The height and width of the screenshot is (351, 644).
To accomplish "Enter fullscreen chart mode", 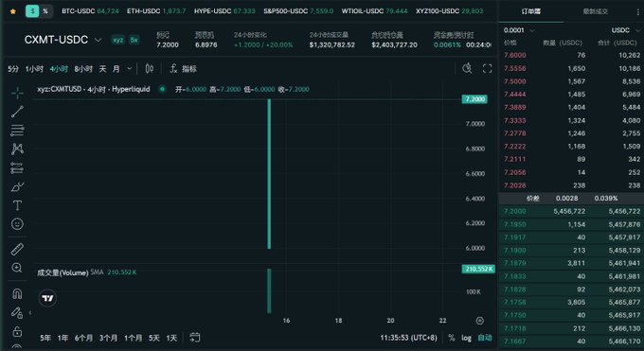I will pos(487,68).
